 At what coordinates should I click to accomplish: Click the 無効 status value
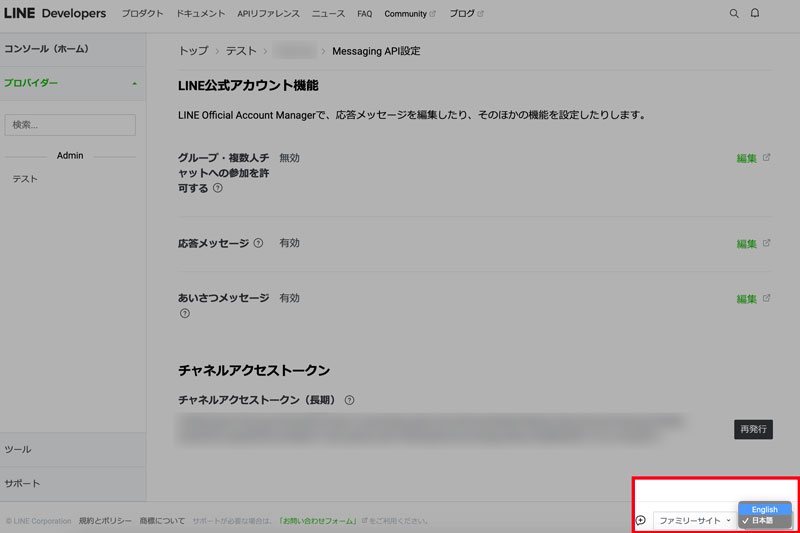click(289, 158)
